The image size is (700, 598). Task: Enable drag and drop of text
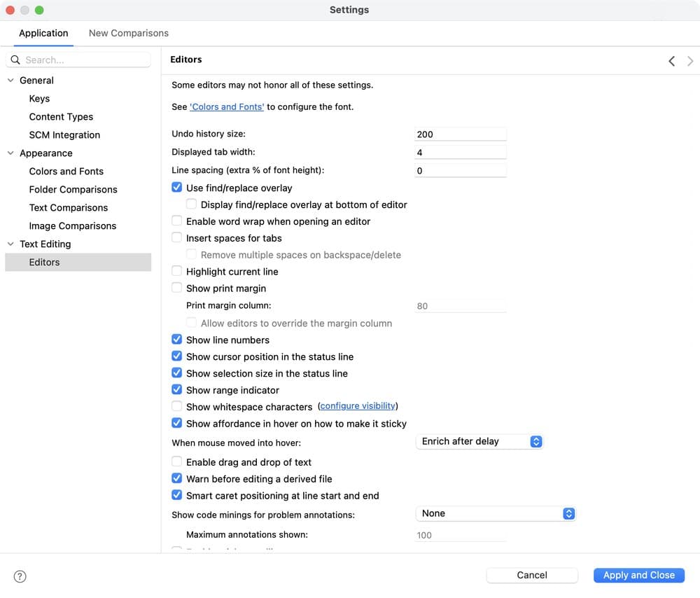[x=177, y=461]
